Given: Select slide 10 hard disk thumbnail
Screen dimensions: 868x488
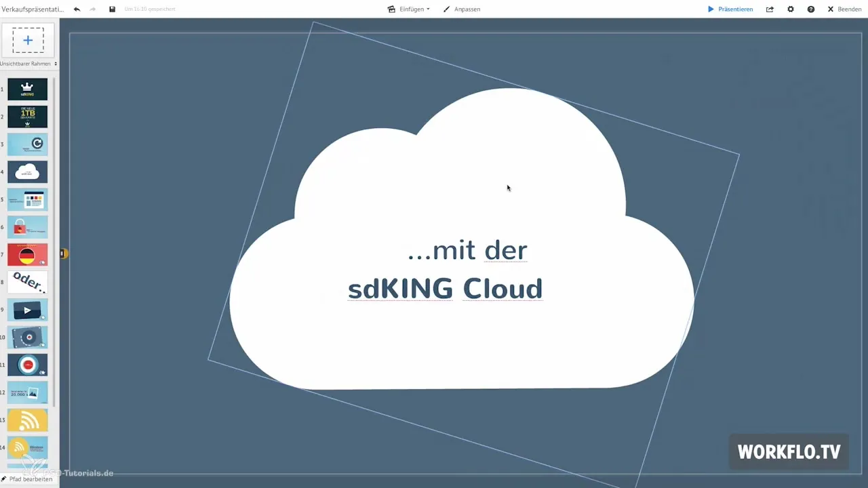Looking at the screenshot, I should click(28, 338).
